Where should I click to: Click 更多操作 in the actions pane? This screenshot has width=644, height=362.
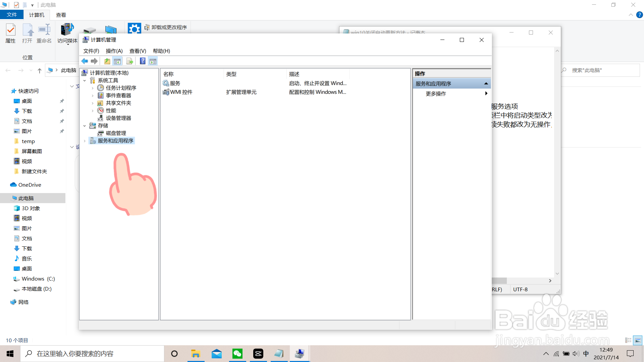435,94
